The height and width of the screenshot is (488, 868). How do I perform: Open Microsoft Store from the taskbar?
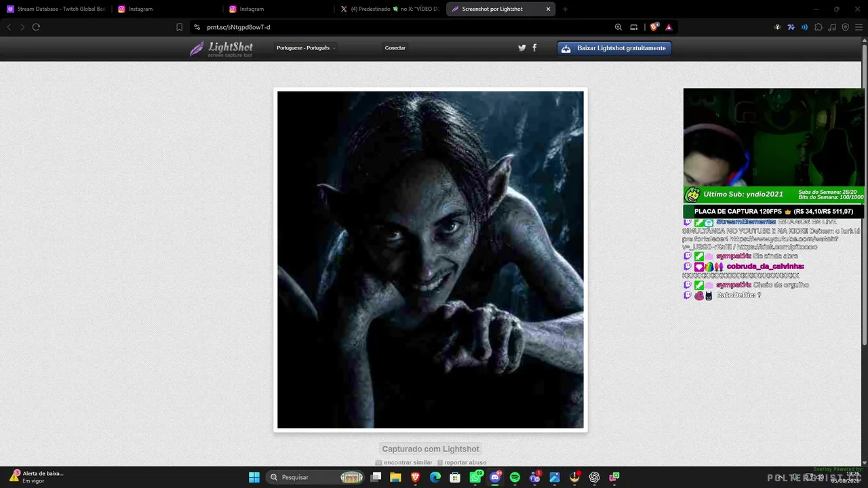point(455,477)
